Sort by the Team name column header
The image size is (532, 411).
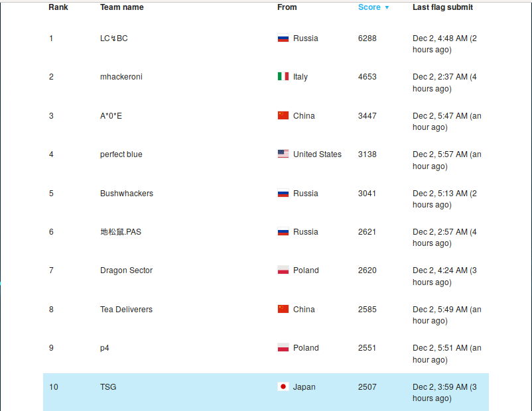pyautogui.click(x=121, y=7)
